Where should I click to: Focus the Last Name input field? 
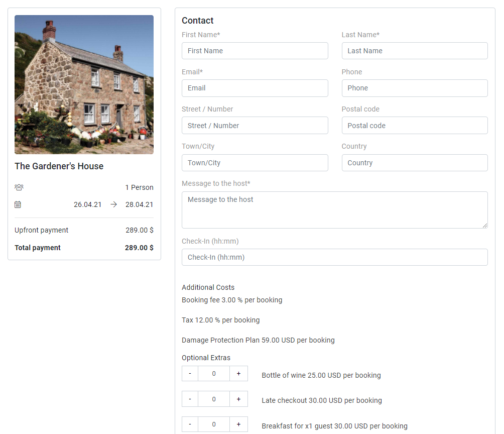(x=415, y=51)
